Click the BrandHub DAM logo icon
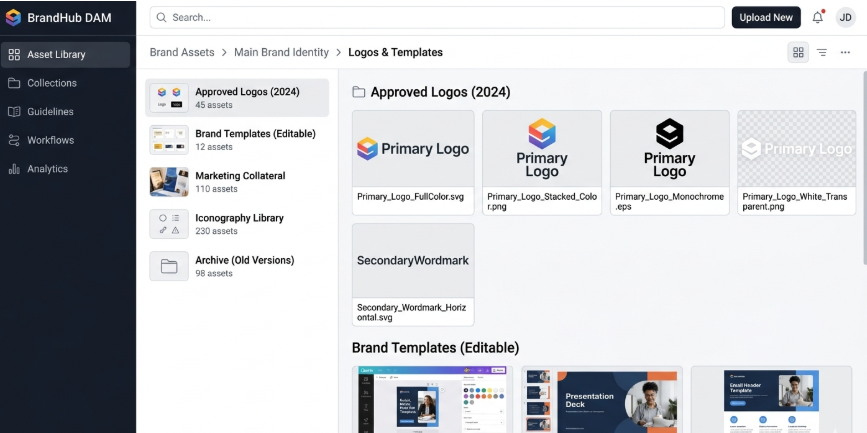The height and width of the screenshot is (433, 867). tap(13, 18)
